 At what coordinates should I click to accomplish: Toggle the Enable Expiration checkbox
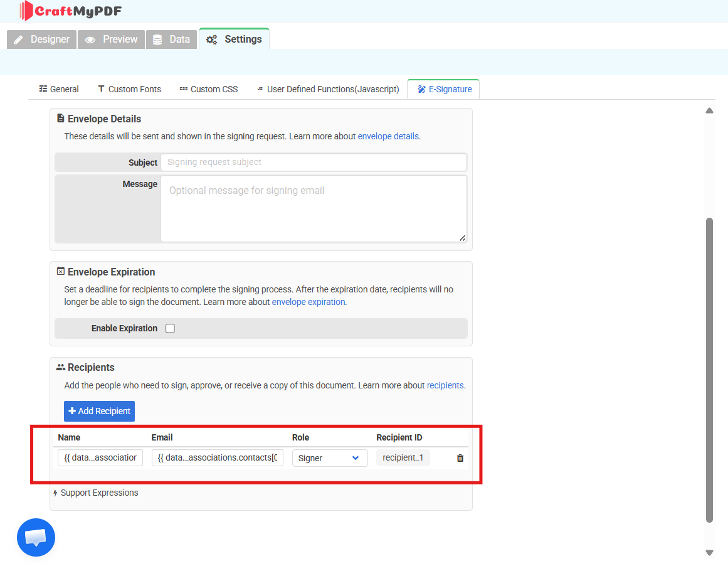[x=171, y=329]
